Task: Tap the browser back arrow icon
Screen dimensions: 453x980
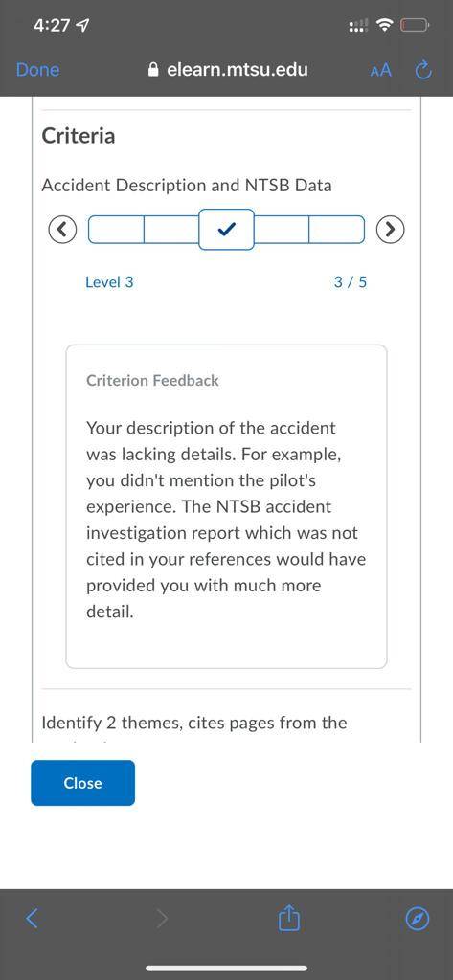Action: click(33, 919)
